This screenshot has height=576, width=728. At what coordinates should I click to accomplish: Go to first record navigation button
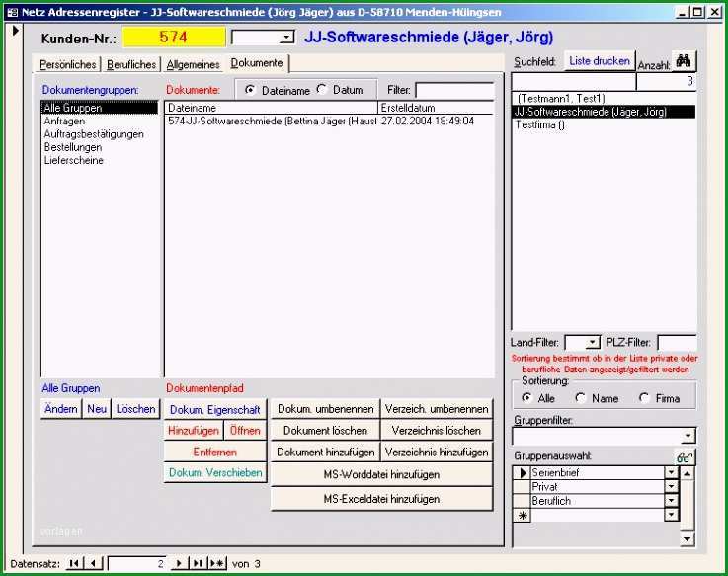(x=73, y=563)
